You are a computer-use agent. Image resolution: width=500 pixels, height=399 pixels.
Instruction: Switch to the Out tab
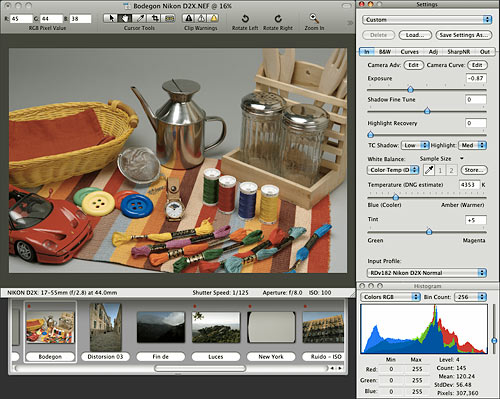[485, 52]
